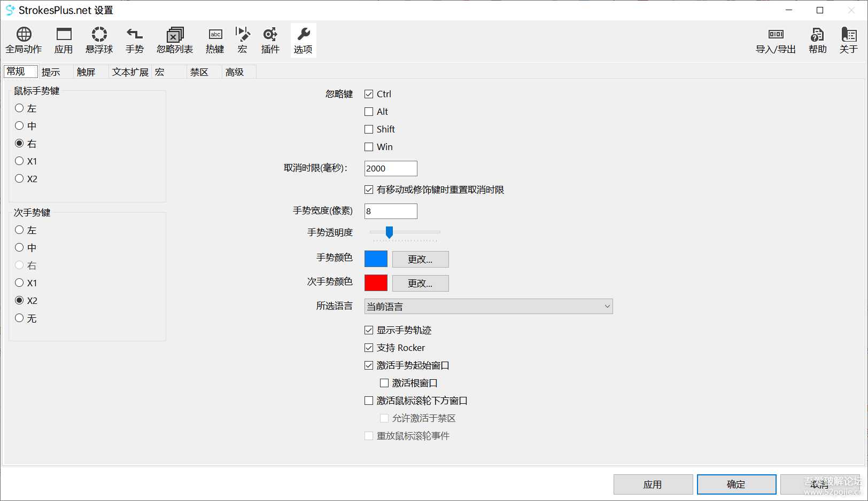The image size is (868, 501).
Task: Open the 悬浮球 (floating ball) settings
Action: coord(98,40)
